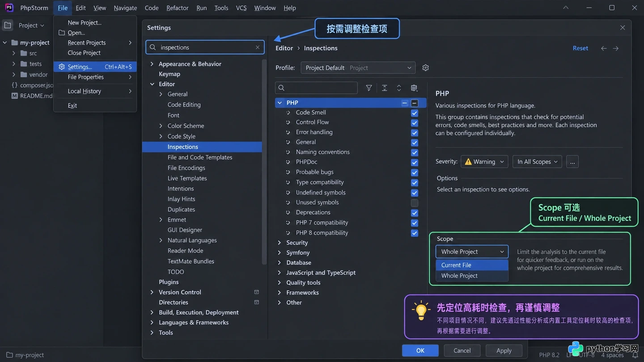This screenshot has width=644, height=362.
Task: Click the OK button
Action: (x=420, y=351)
